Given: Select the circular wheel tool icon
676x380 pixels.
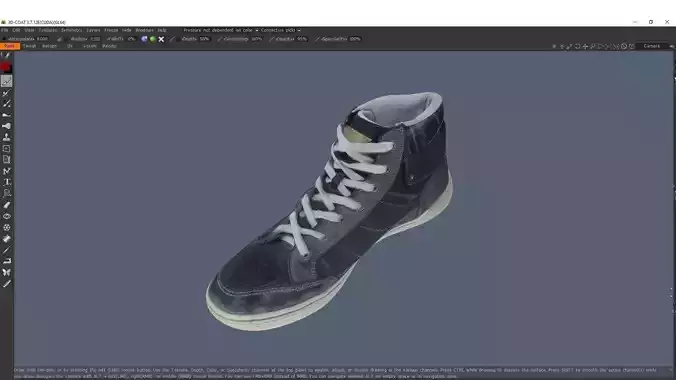Looking at the screenshot, I should (x=6, y=227).
